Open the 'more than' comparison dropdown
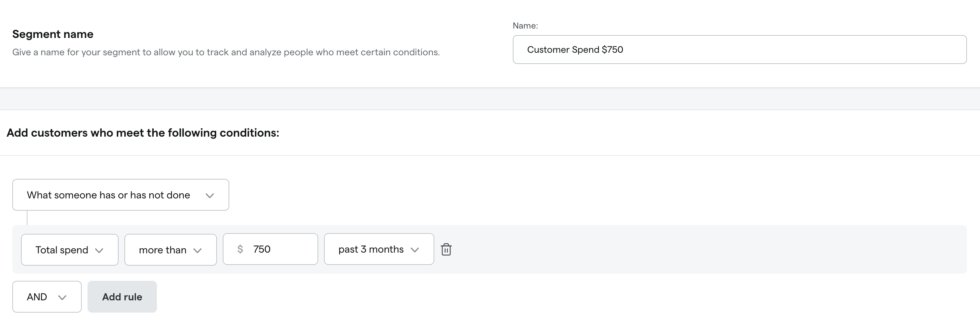Screen dimensions: 980x326 click(x=170, y=249)
